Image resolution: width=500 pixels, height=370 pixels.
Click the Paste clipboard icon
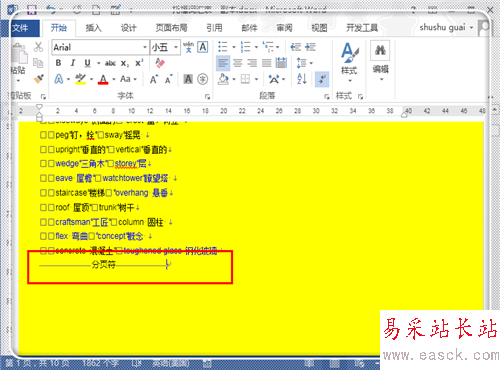[x=19, y=54]
